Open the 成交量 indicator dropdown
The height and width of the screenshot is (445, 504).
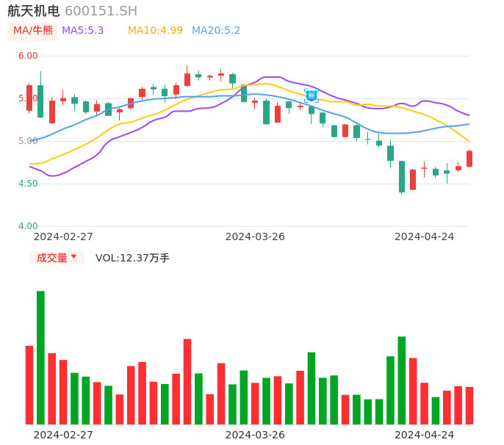coord(57,258)
